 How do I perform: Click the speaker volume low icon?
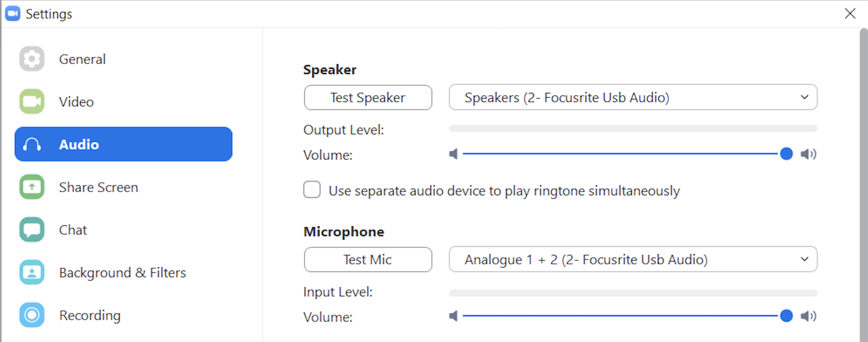tap(454, 154)
